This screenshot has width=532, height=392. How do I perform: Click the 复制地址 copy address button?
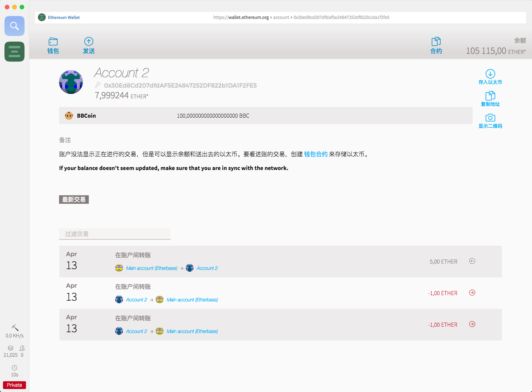click(490, 99)
